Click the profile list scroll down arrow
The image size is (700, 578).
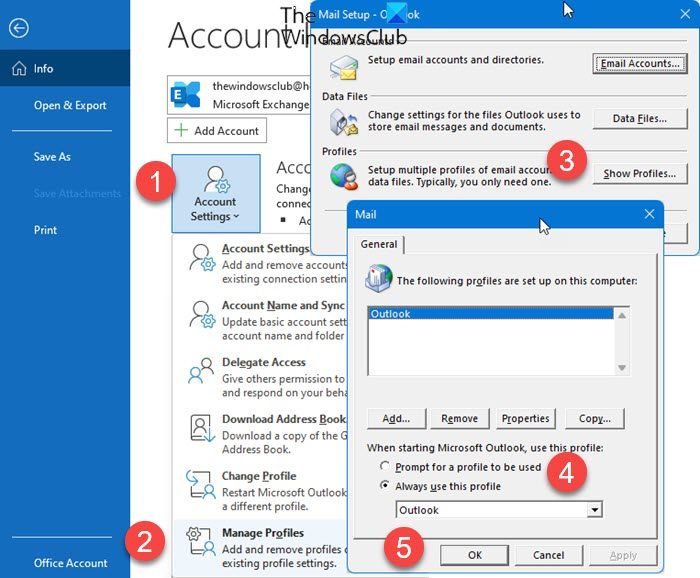[621, 368]
